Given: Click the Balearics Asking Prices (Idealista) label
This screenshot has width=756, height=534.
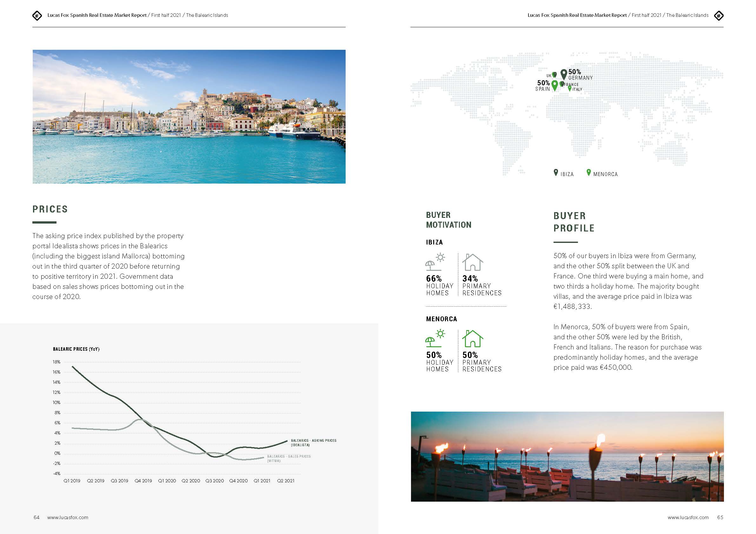Looking at the screenshot, I should 314,443.
